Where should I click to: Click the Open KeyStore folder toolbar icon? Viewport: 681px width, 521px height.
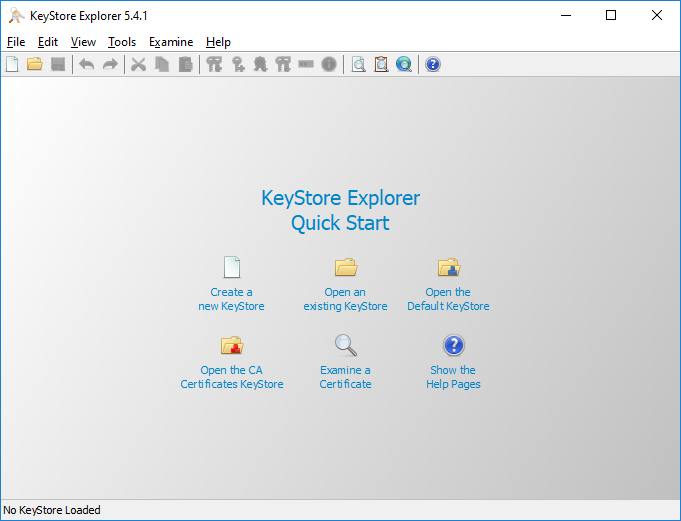[35, 64]
